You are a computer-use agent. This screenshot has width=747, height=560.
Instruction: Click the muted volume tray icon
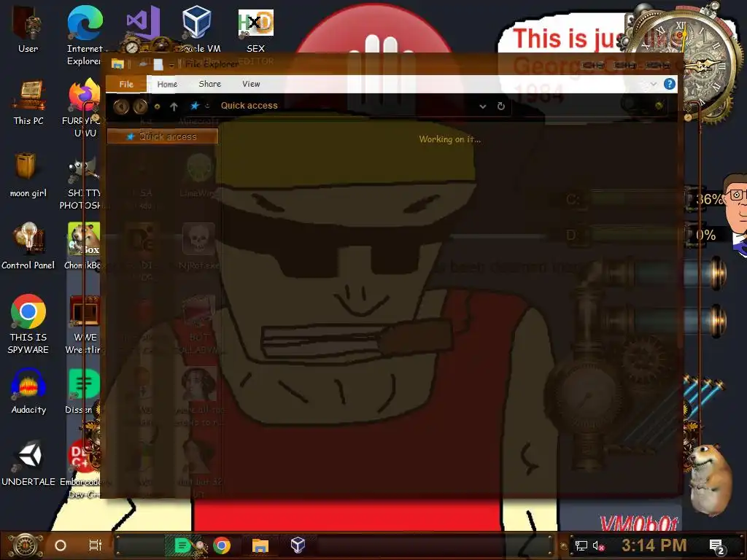click(x=598, y=545)
